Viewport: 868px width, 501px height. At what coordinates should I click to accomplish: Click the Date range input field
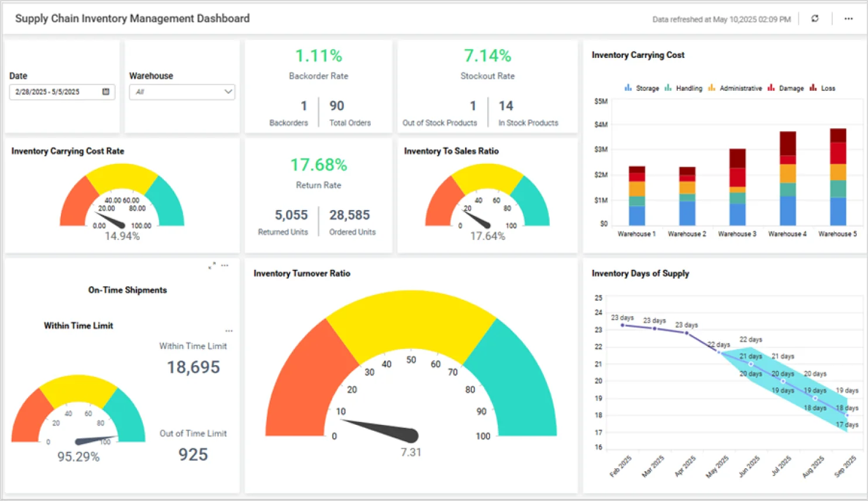click(x=62, y=92)
